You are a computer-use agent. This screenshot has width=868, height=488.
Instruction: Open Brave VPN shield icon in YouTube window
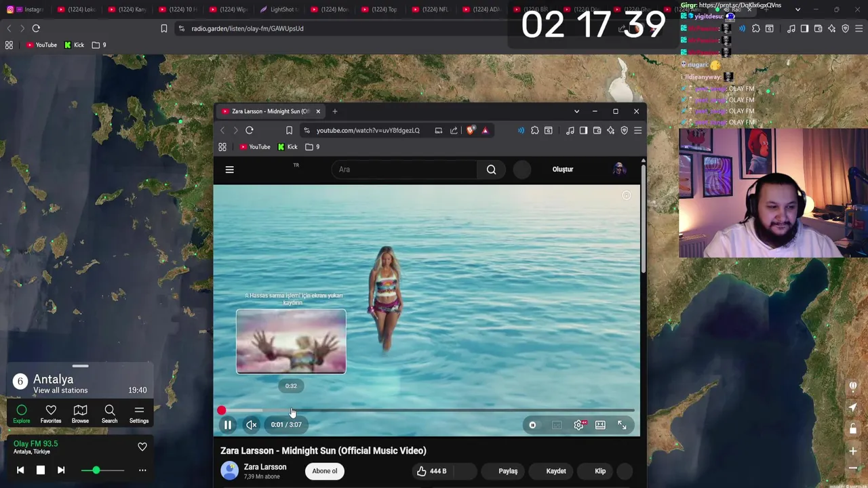point(624,130)
